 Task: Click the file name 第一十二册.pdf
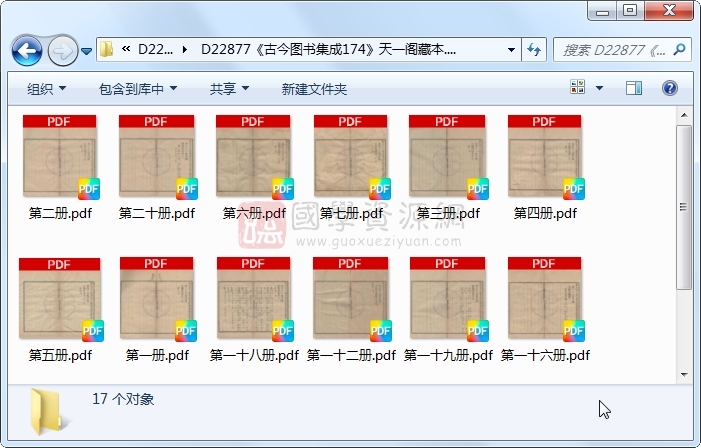(351, 355)
